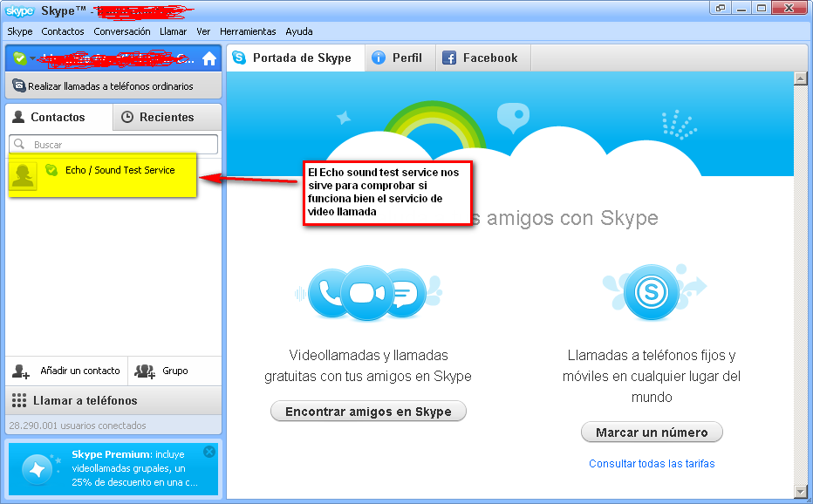813x504 pixels.
Task: Click the dial pad grid icon
Action: (x=19, y=400)
